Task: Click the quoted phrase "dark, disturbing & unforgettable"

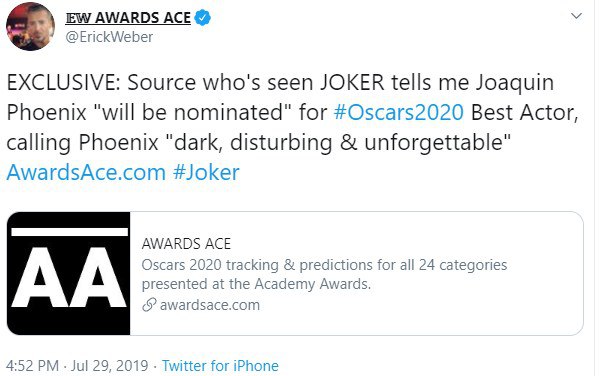Action: pos(339,142)
